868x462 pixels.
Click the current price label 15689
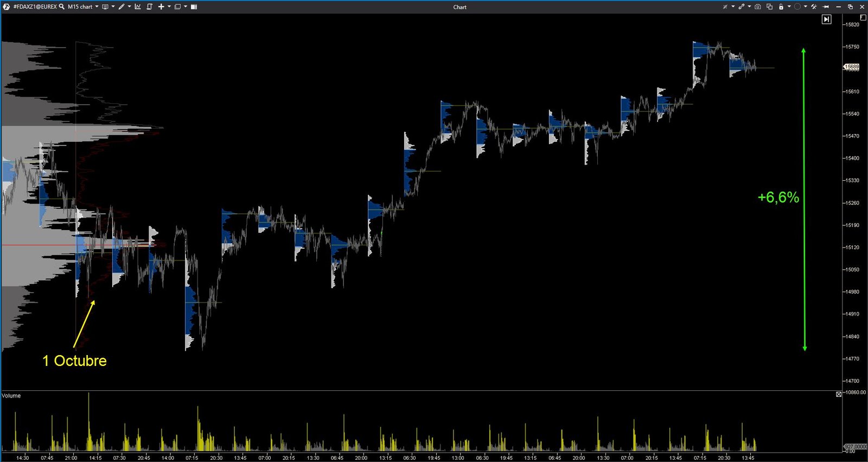(x=852, y=67)
